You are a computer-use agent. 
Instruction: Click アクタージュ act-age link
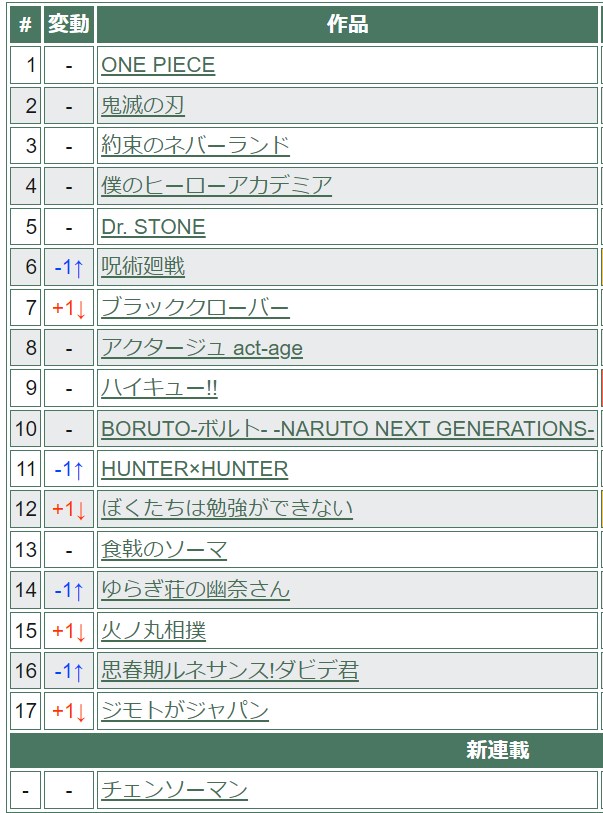click(x=201, y=348)
